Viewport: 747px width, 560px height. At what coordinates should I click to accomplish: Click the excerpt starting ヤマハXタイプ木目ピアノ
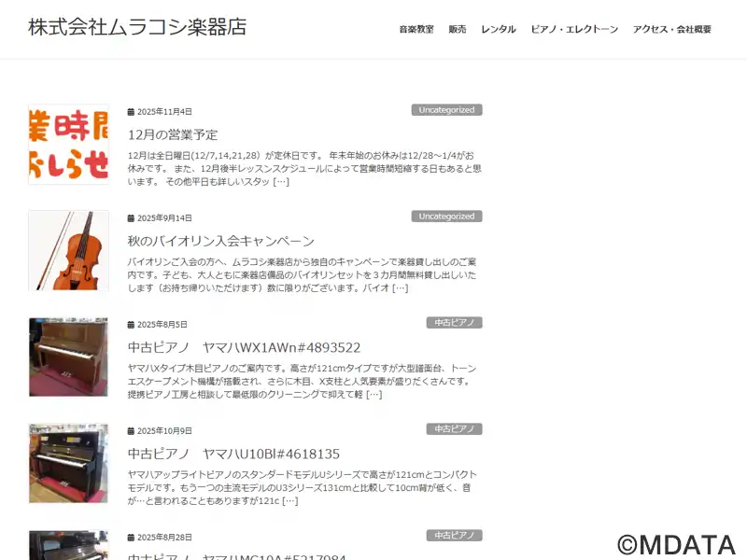302,382
